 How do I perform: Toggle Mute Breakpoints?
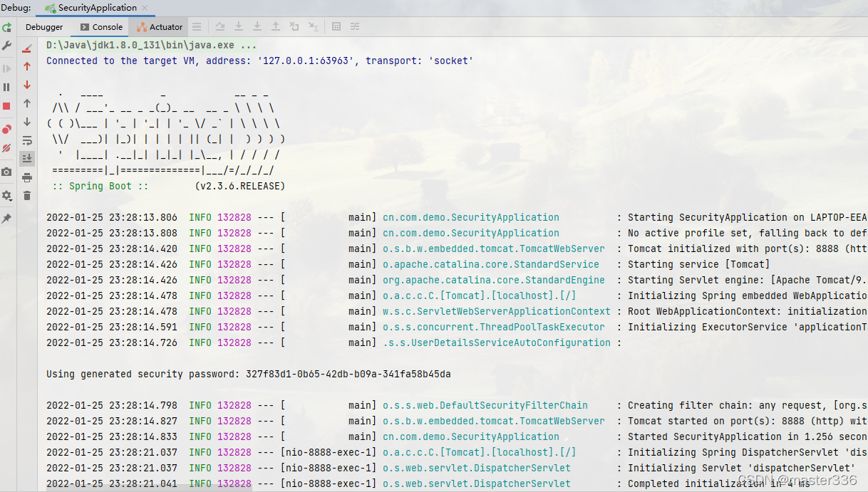click(x=6, y=148)
